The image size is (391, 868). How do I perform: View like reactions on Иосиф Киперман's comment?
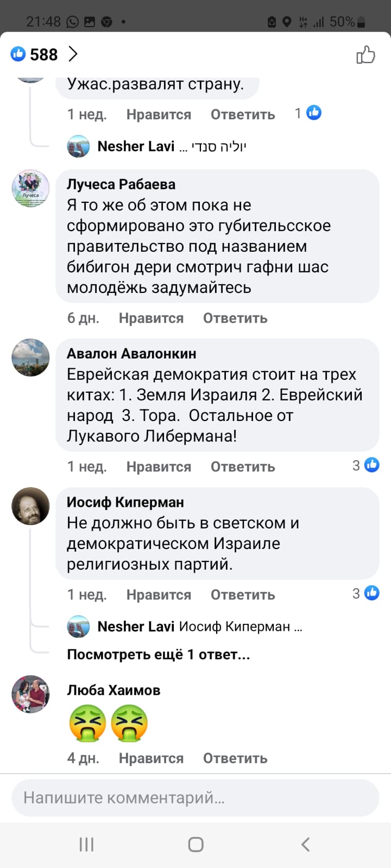pos(366,593)
